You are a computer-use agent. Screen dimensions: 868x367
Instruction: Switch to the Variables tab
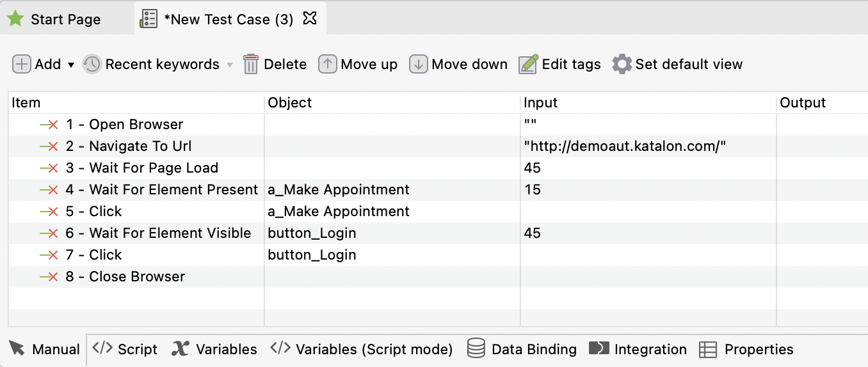pyautogui.click(x=214, y=349)
